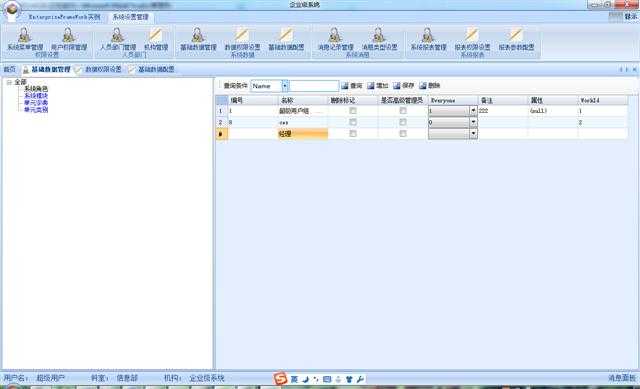Open 系统菜单管理 in the ribbon

[x=25, y=40]
